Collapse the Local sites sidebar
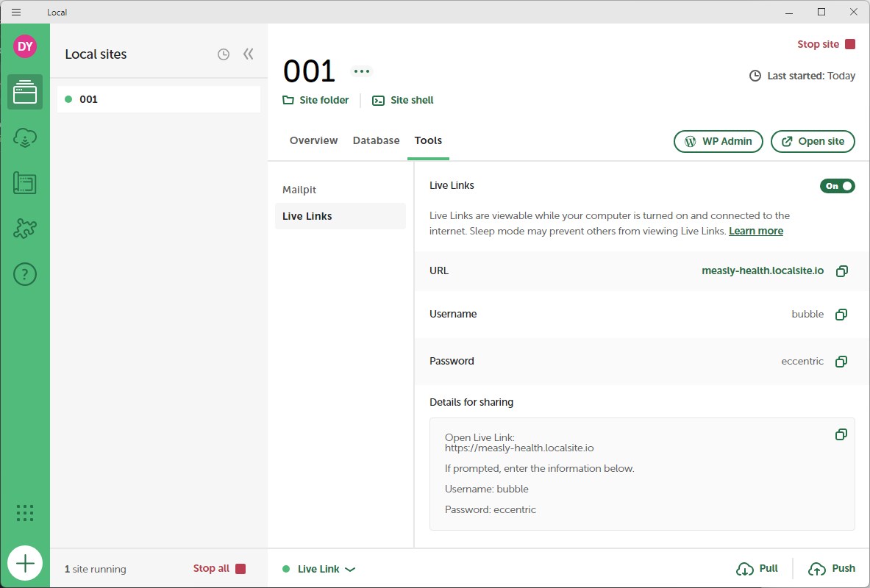 coord(248,54)
